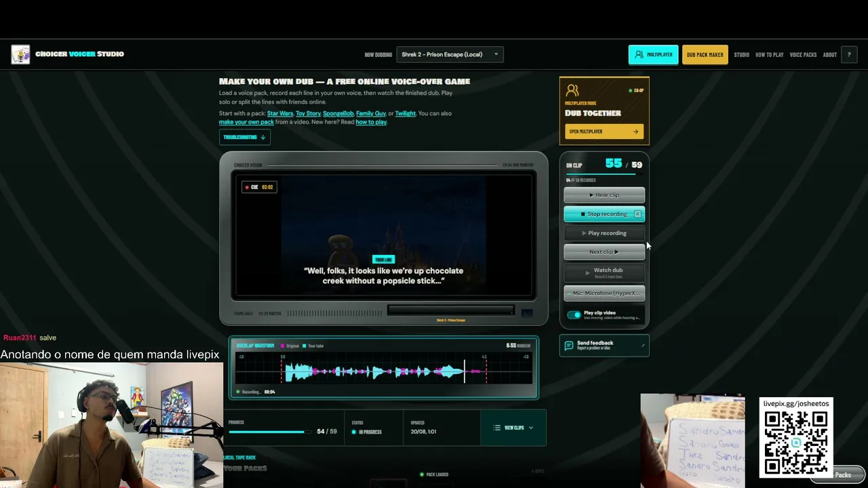Click the Multiplayer button in header
Viewport: 868px width, 488px height.
[x=654, y=54]
